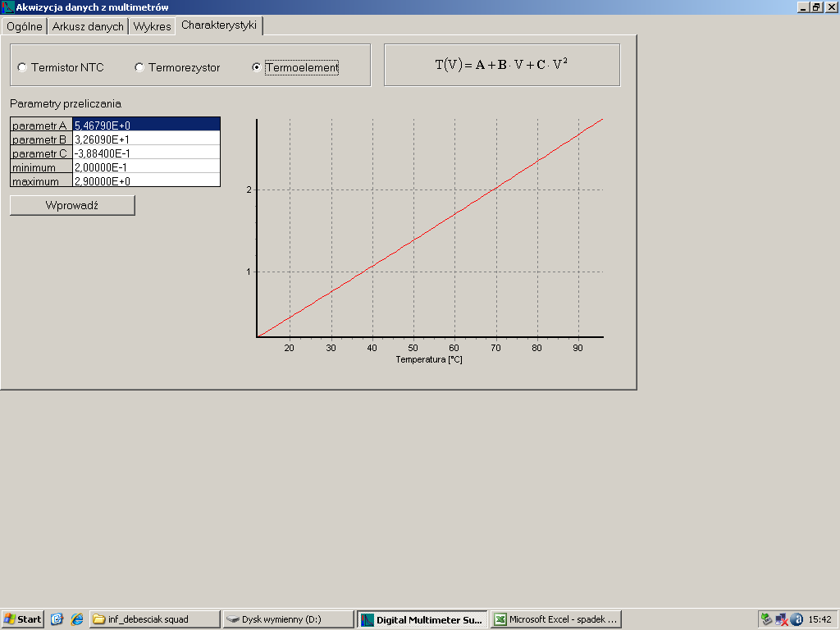This screenshot has width=840, height=630.
Task: Restore down the Akwizycja danych window
Action: tap(816, 7)
